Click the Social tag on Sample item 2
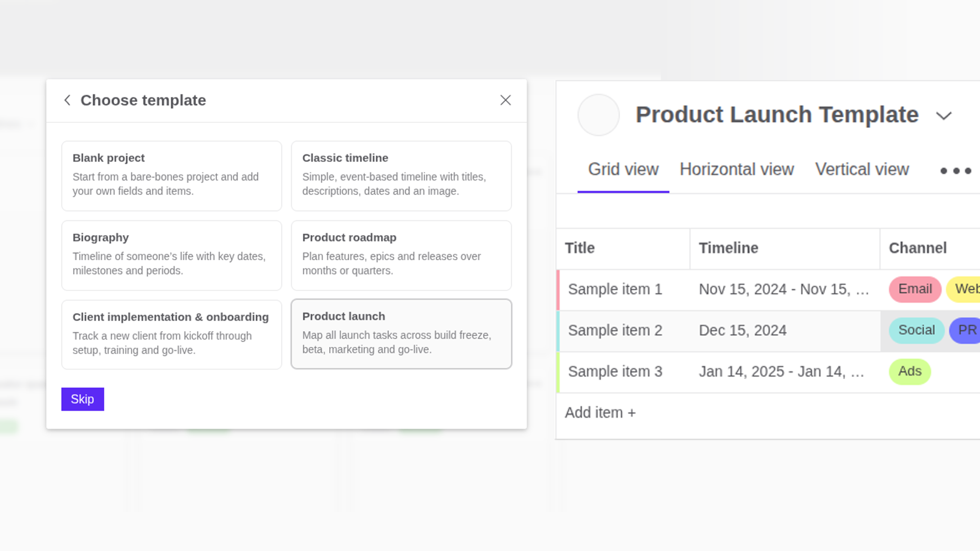 pyautogui.click(x=916, y=330)
